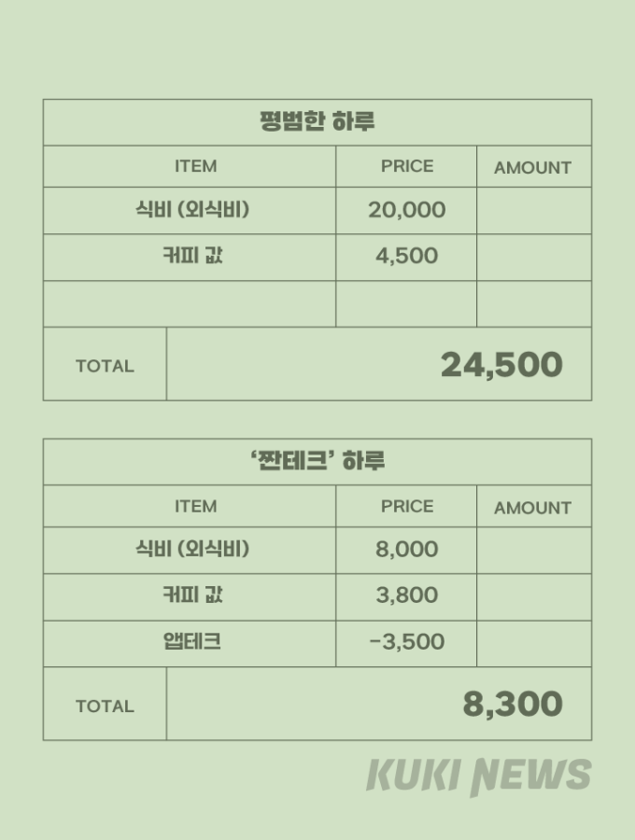Click the 20,000 price cell
635x840 pixels.
[407, 210]
